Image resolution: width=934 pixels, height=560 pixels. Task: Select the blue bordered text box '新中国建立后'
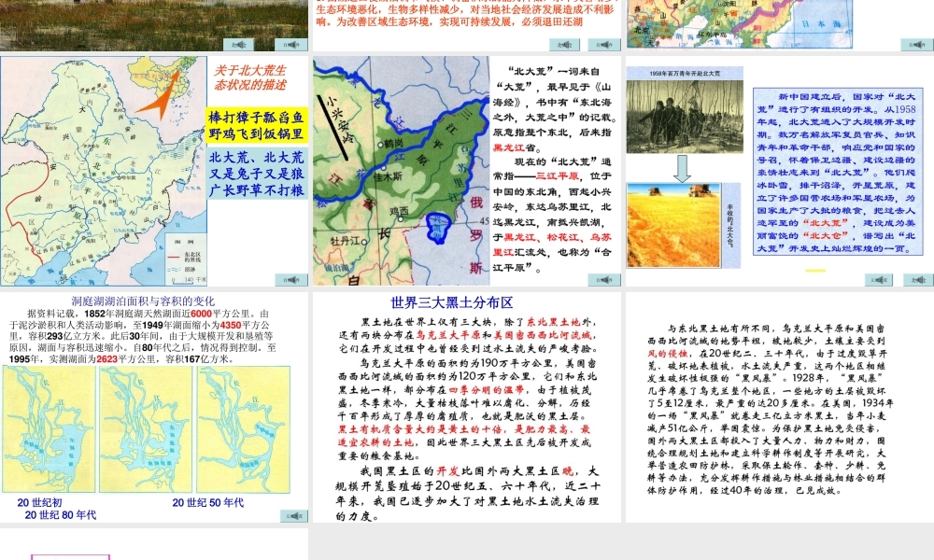click(x=838, y=172)
